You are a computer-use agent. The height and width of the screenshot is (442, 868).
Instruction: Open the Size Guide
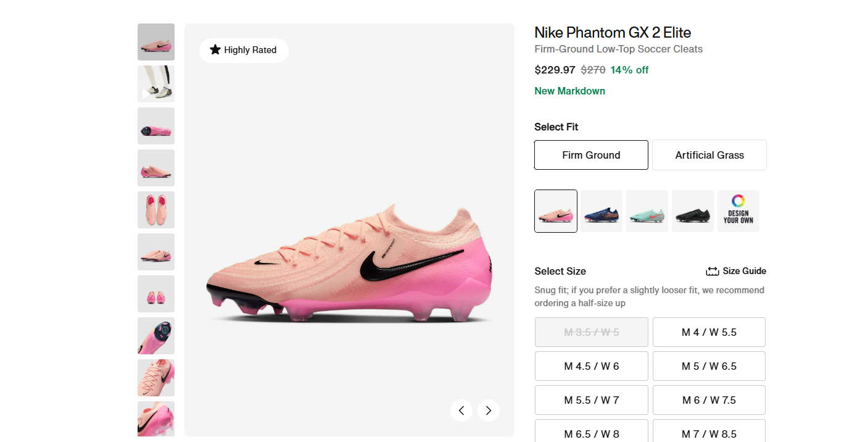click(736, 271)
